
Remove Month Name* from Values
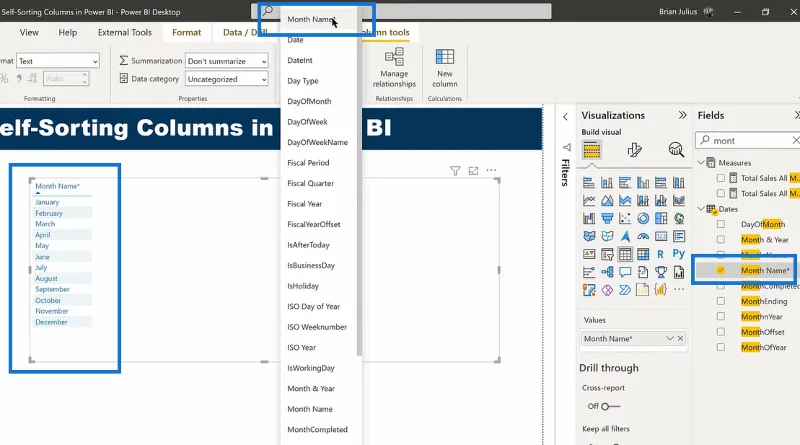pos(680,338)
